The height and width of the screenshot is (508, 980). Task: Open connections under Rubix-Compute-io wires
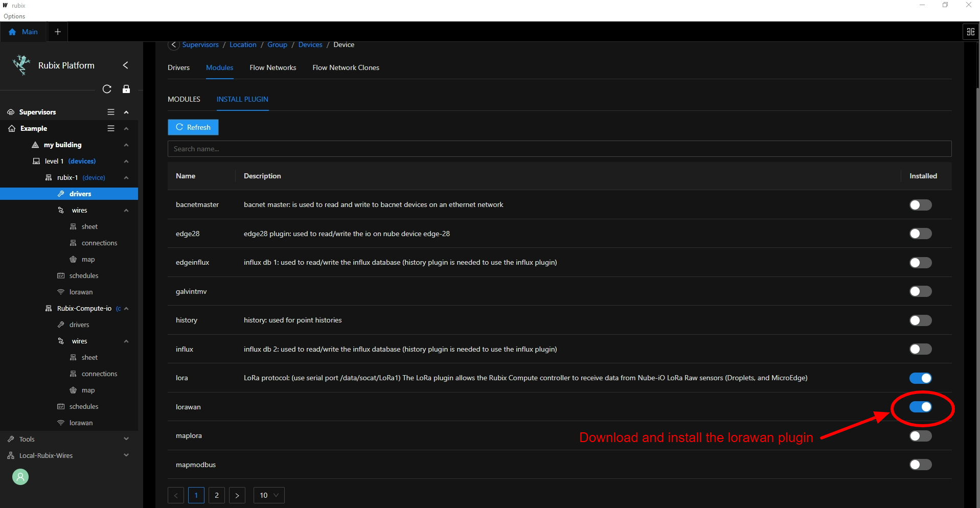(99, 374)
